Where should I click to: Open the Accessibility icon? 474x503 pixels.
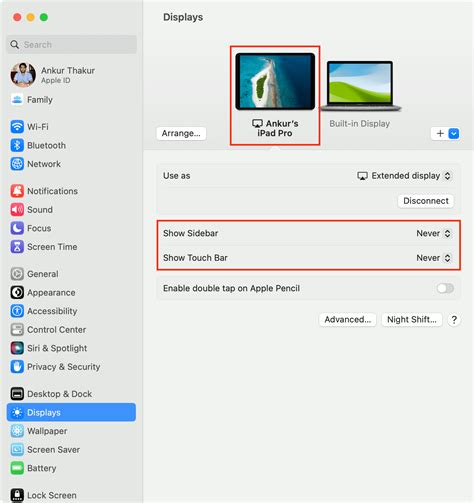point(17,311)
